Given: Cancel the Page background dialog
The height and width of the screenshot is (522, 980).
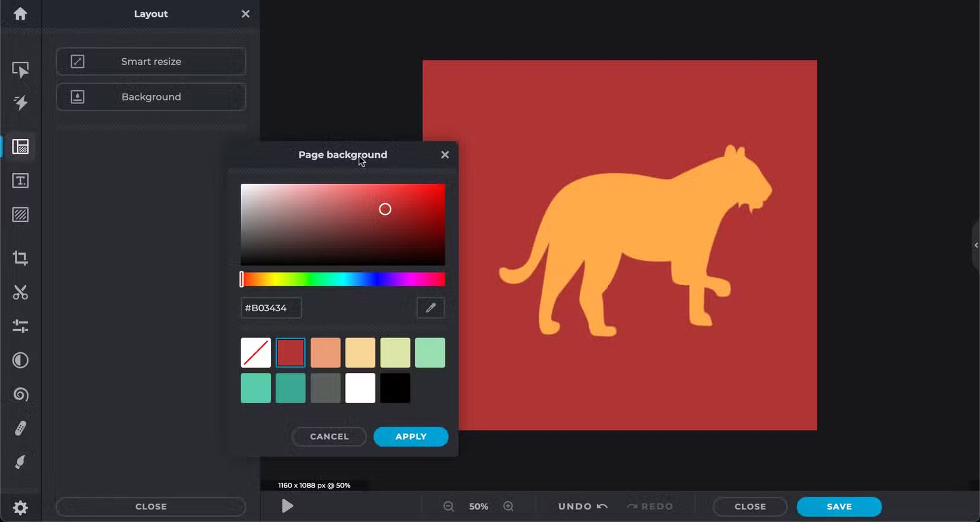Looking at the screenshot, I should coord(329,436).
